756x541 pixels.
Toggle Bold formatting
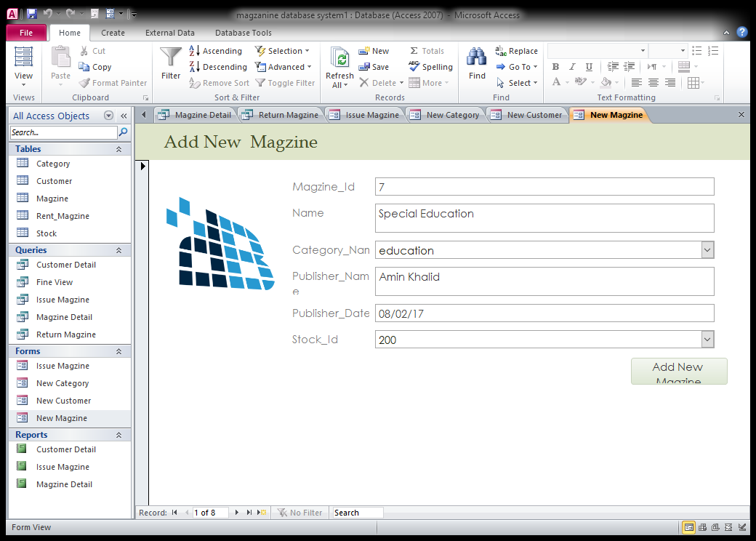556,67
